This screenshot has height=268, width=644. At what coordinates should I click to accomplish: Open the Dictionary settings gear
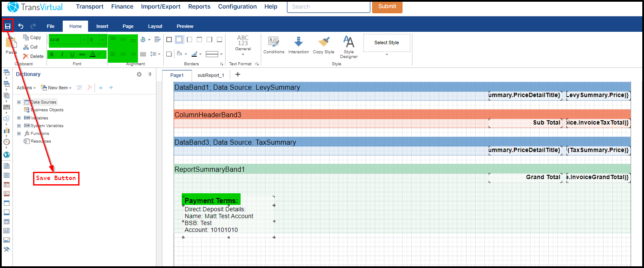(x=139, y=74)
